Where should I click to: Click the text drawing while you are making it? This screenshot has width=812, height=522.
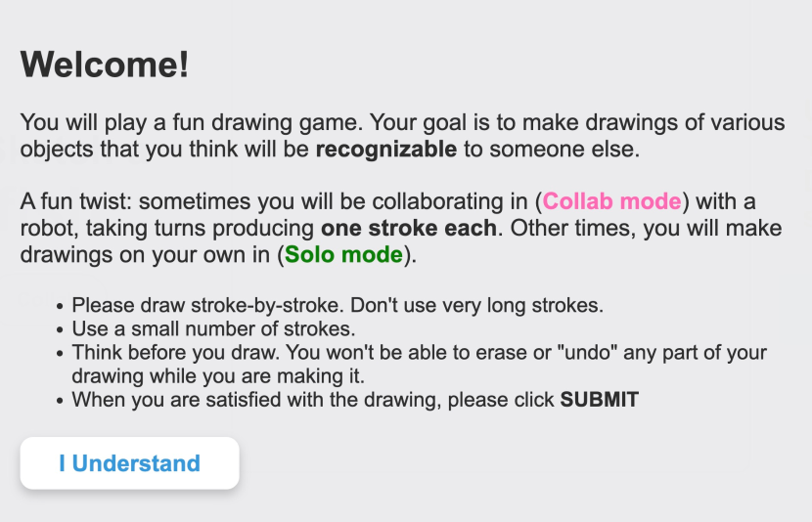[x=218, y=376]
